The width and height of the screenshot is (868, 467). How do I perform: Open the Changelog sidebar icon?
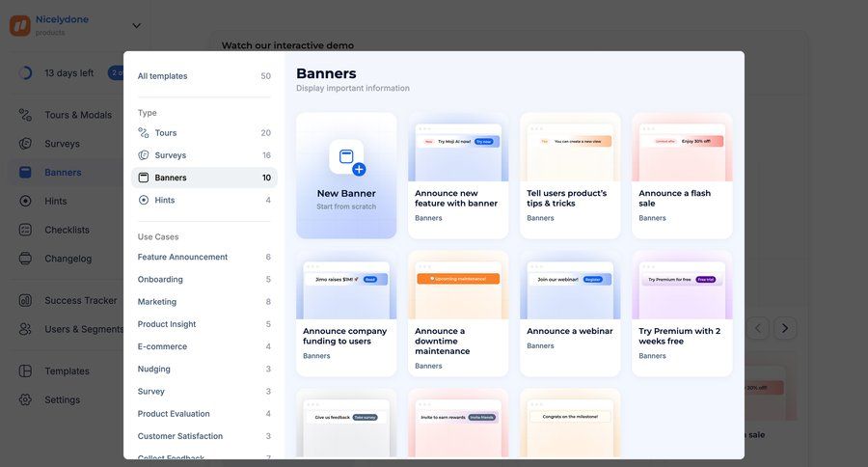click(25, 259)
